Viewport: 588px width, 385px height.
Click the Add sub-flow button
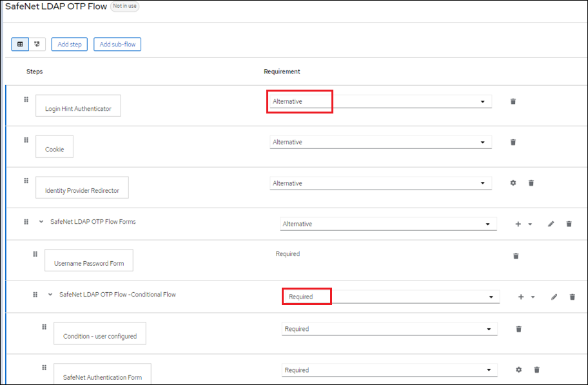117,44
